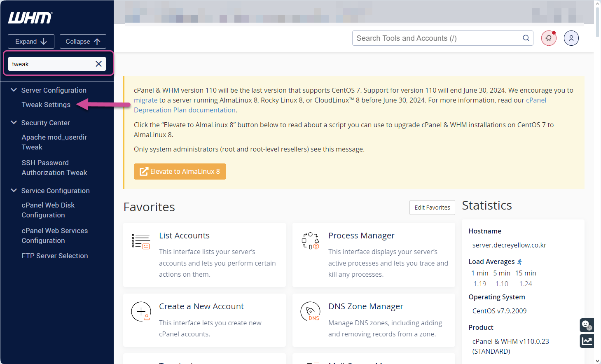Click the 5 min load value 1.10
This screenshot has height=364, width=601.
[x=502, y=284]
